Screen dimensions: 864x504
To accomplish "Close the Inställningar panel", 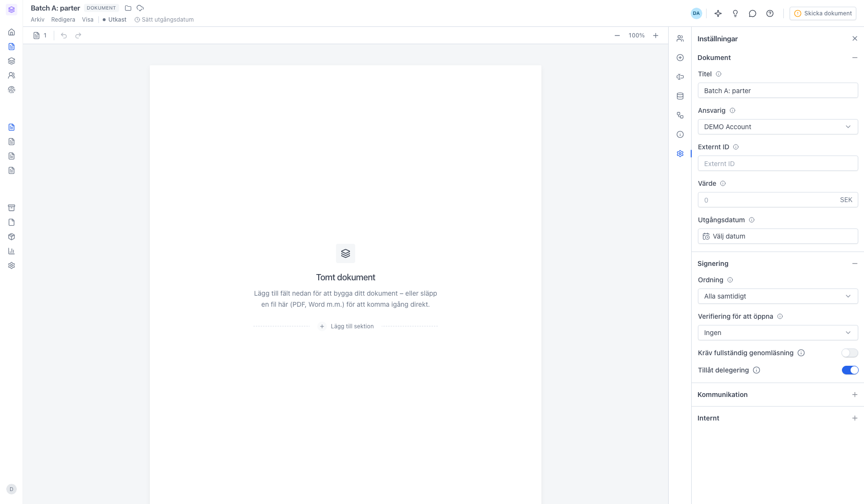I will click(855, 38).
